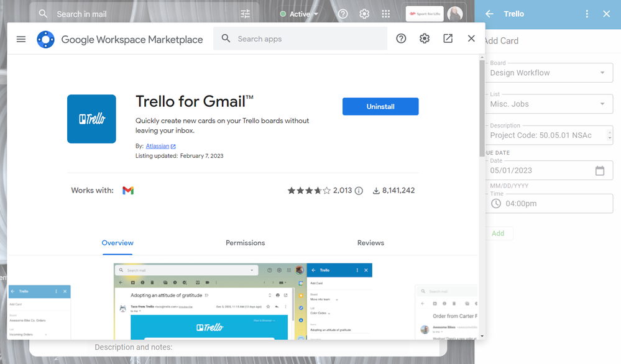Viewport: 621px width, 364px height.
Task: Click the Uninstall button
Action: click(380, 106)
